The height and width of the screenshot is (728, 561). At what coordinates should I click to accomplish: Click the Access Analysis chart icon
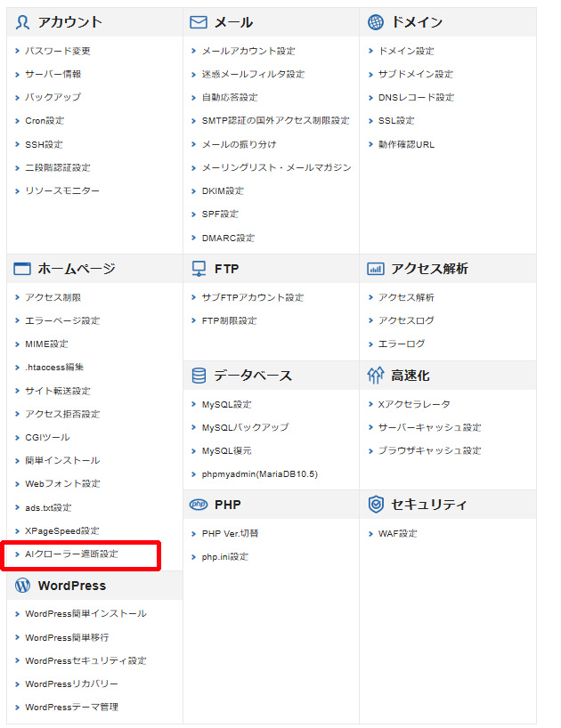(376, 269)
